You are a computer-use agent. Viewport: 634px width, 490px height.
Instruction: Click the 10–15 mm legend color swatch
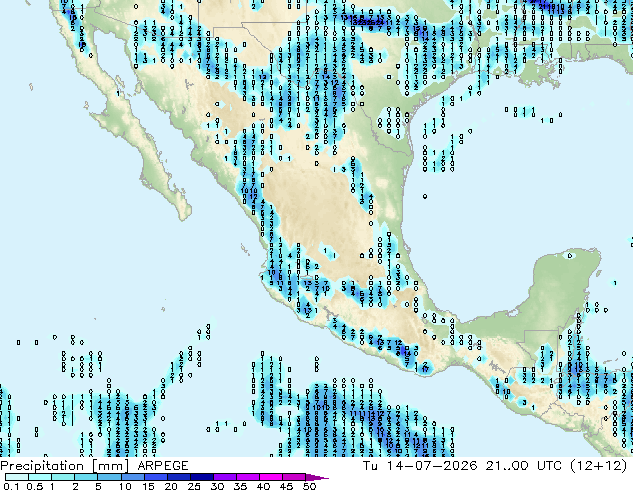tap(133, 477)
